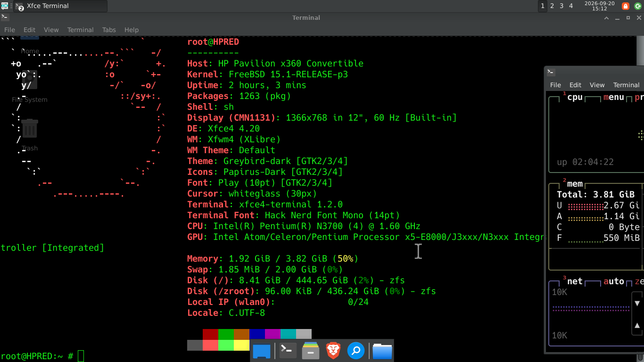Click the terminal icon in main window titlebar
644x362 pixels.
[5, 17]
